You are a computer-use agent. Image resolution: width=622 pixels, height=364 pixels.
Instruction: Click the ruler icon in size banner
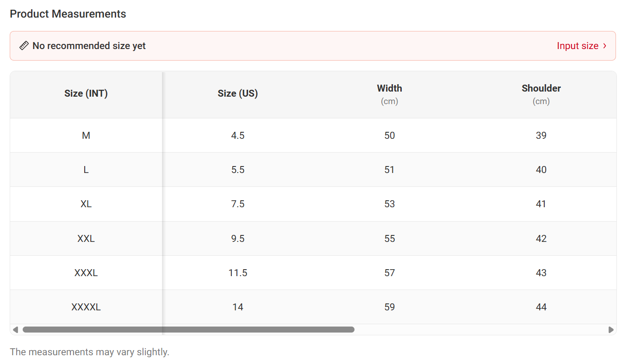click(x=24, y=46)
